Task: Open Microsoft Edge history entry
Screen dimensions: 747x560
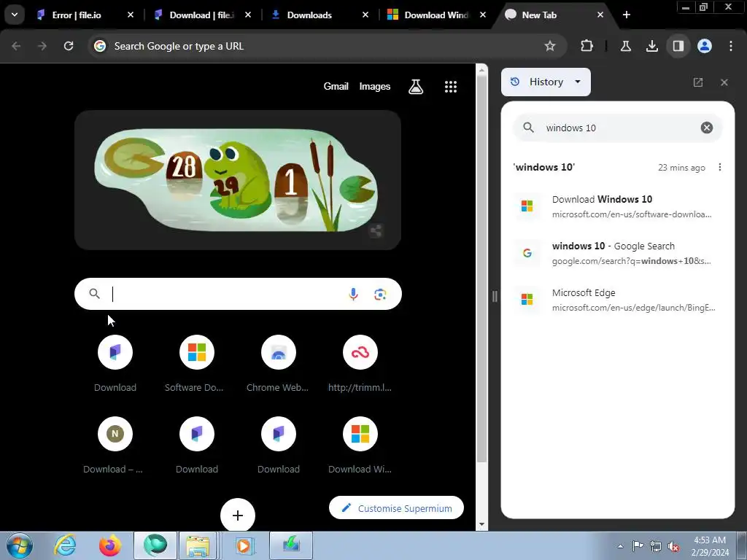Action: pos(618,300)
